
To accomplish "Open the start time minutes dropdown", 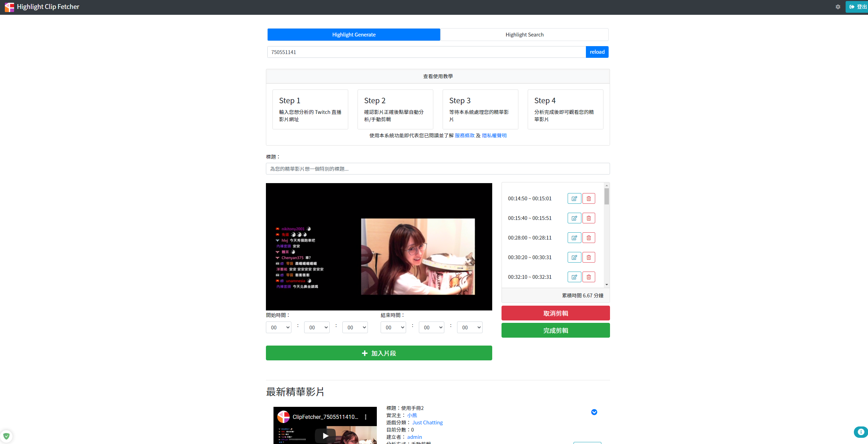I will point(317,327).
